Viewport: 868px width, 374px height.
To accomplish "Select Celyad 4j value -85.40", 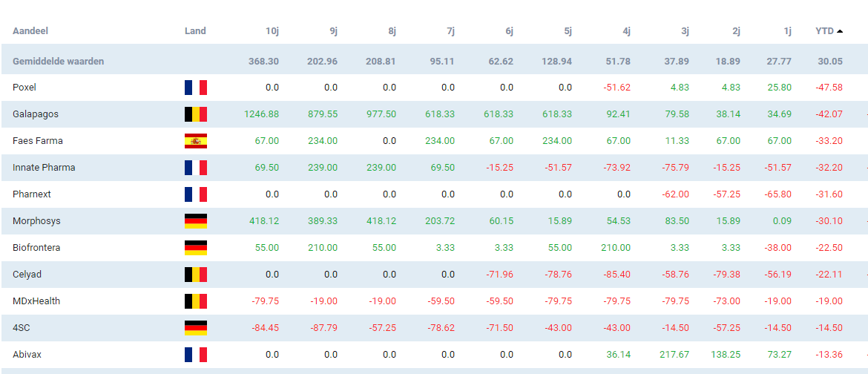I will pyautogui.click(x=617, y=275).
